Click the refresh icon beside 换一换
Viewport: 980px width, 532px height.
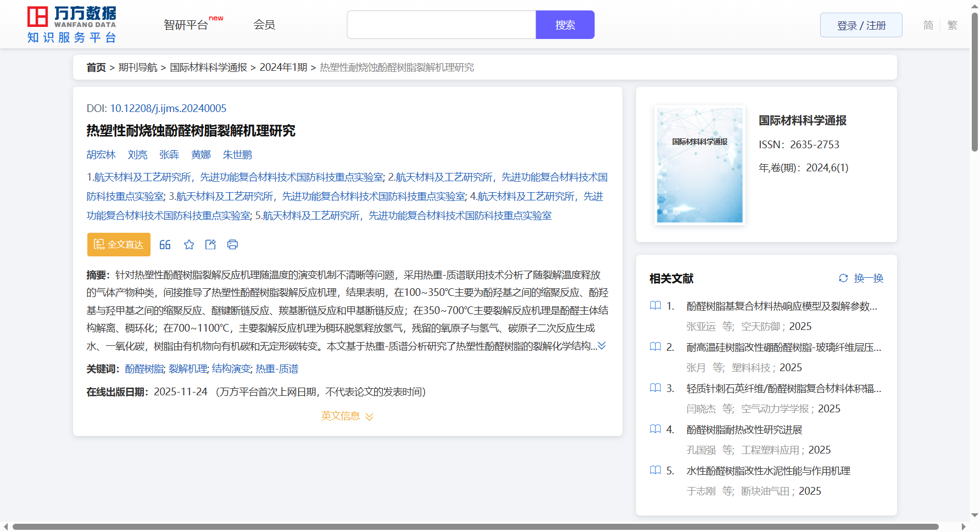[x=843, y=278]
